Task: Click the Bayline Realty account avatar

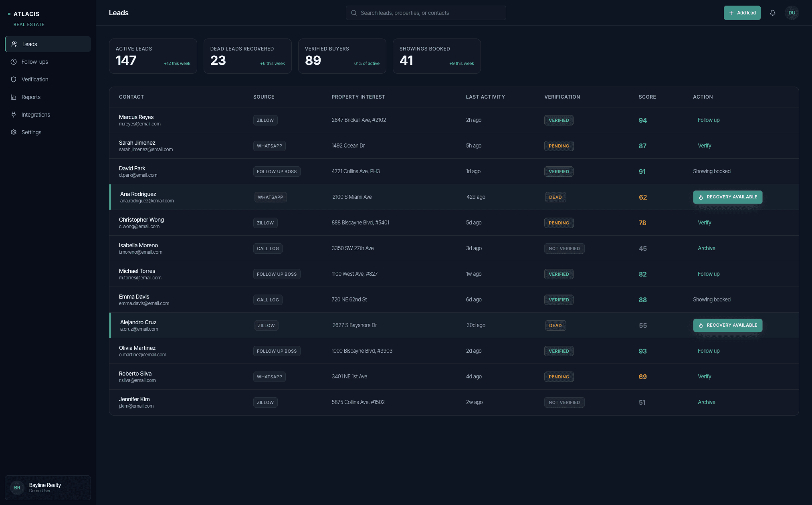Action: 17,487
